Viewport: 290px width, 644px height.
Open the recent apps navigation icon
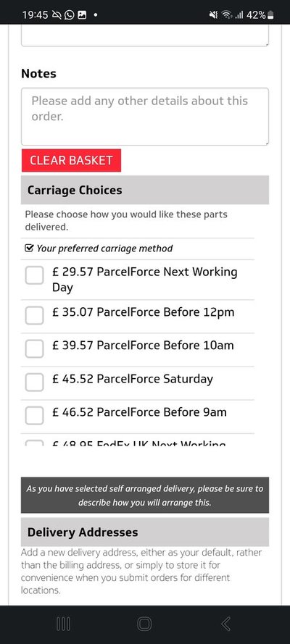tap(63, 624)
